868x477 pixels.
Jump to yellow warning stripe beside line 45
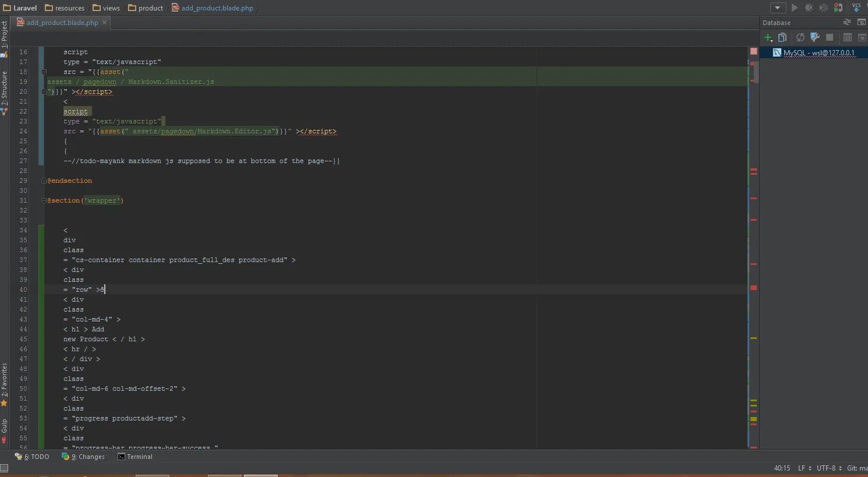[753, 338]
